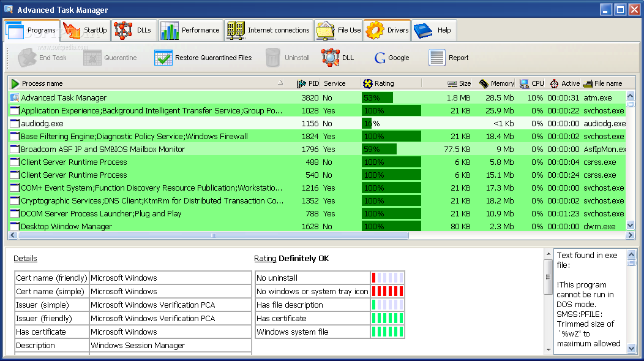Click the Internet connections building icon
This screenshot has width=644, height=361.
(x=236, y=31)
